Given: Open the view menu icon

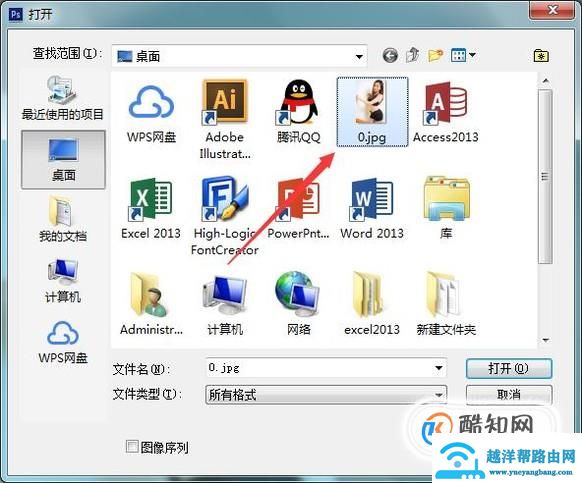Looking at the screenshot, I should click(x=463, y=55).
